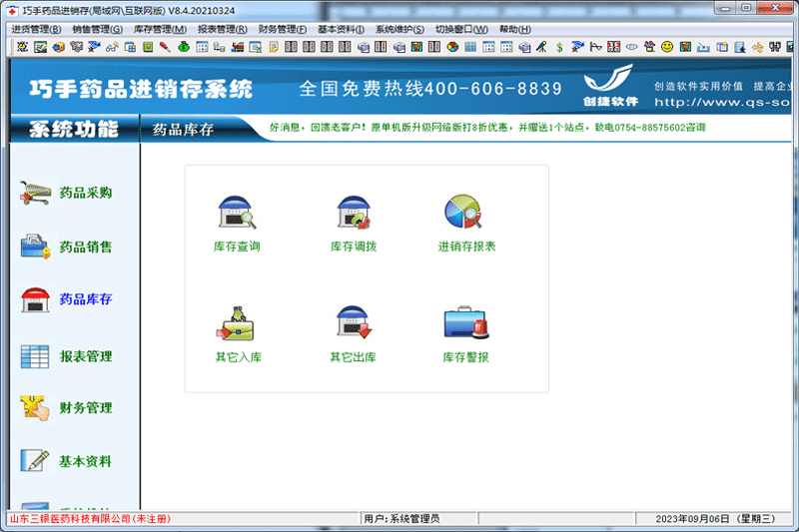Click the yellow note toolbar icon

(274, 47)
